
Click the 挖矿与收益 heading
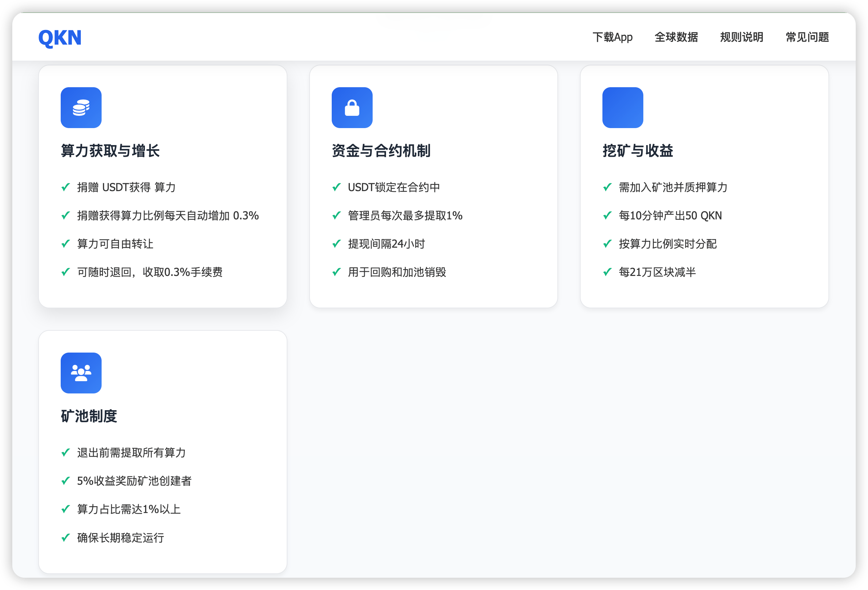click(638, 151)
